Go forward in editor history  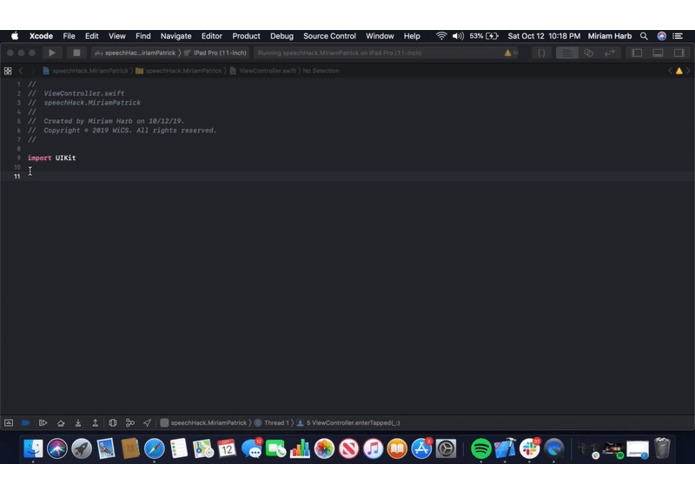tap(32, 71)
